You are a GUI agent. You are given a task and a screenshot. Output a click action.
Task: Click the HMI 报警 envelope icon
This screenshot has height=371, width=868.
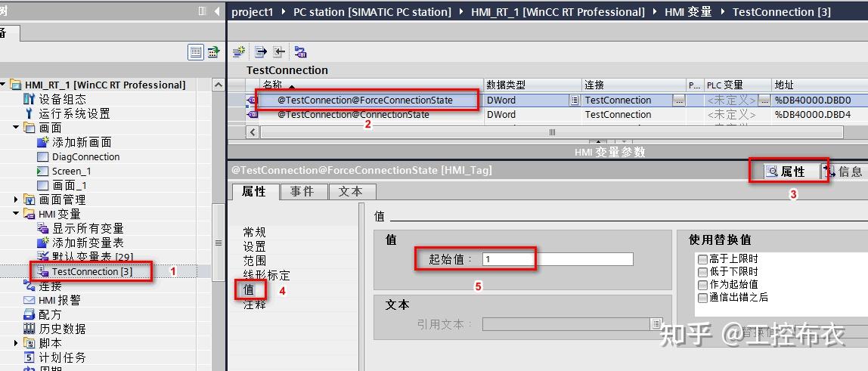(x=29, y=300)
